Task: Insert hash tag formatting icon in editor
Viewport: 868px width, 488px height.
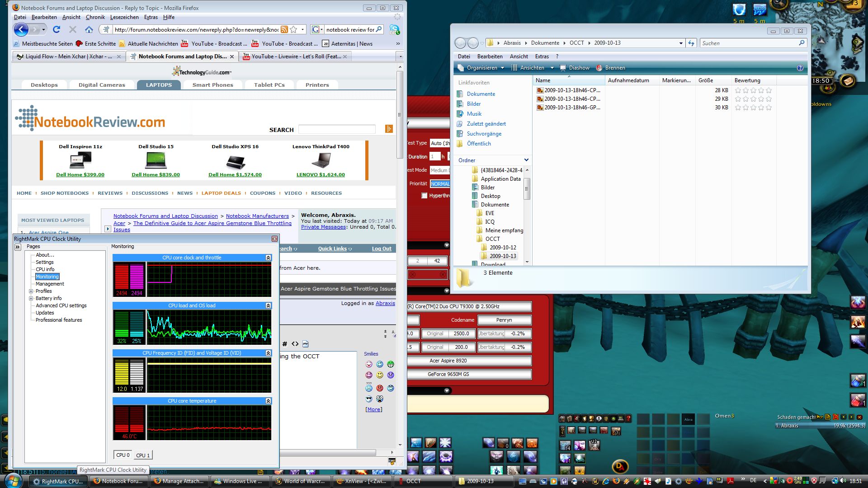Action: point(285,344)
